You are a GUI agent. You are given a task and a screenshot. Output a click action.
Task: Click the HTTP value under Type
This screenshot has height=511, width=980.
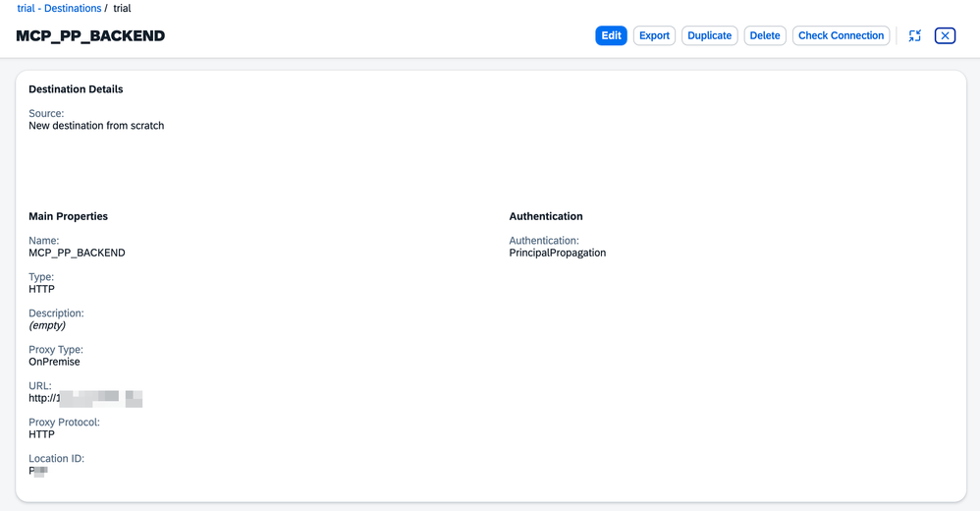[42, 289]
